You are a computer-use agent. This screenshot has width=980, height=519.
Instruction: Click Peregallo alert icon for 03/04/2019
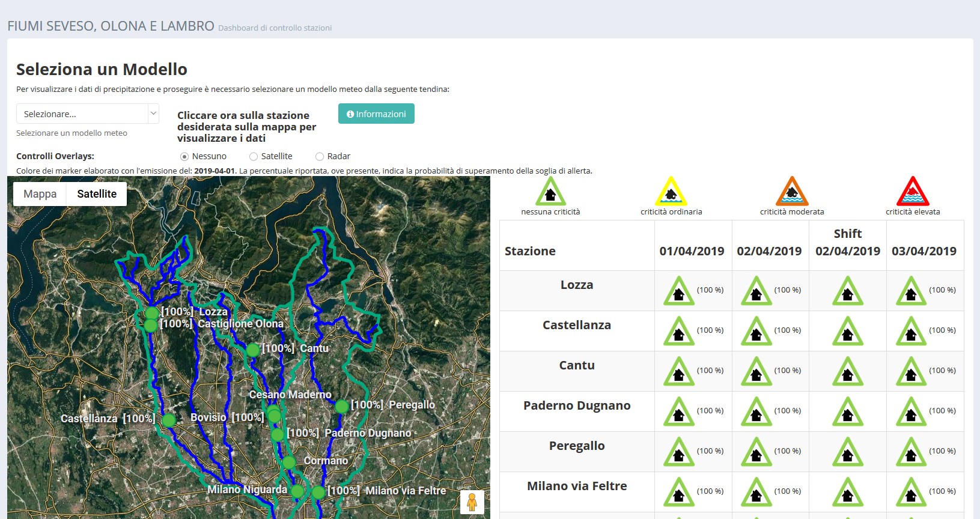point(912,452)
